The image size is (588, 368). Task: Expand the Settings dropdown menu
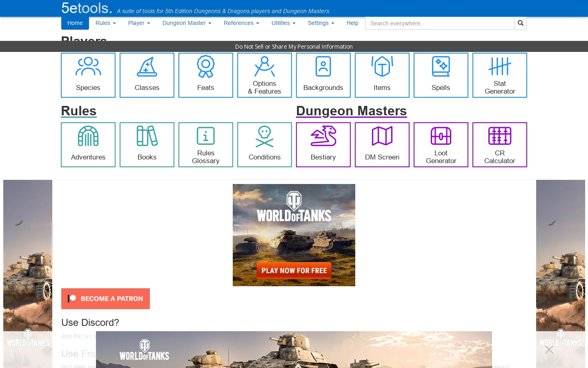pos(321,23)
